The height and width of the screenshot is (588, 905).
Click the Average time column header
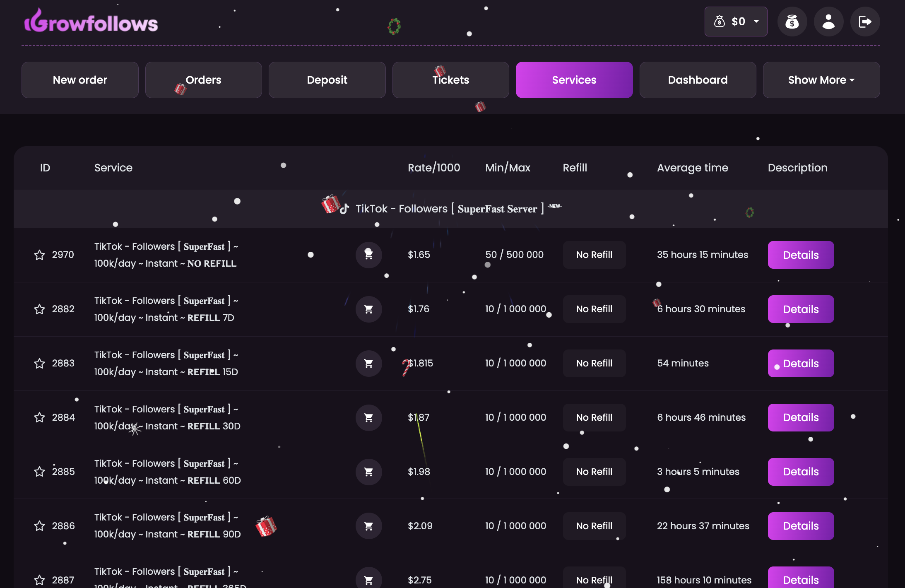(692, 168)
